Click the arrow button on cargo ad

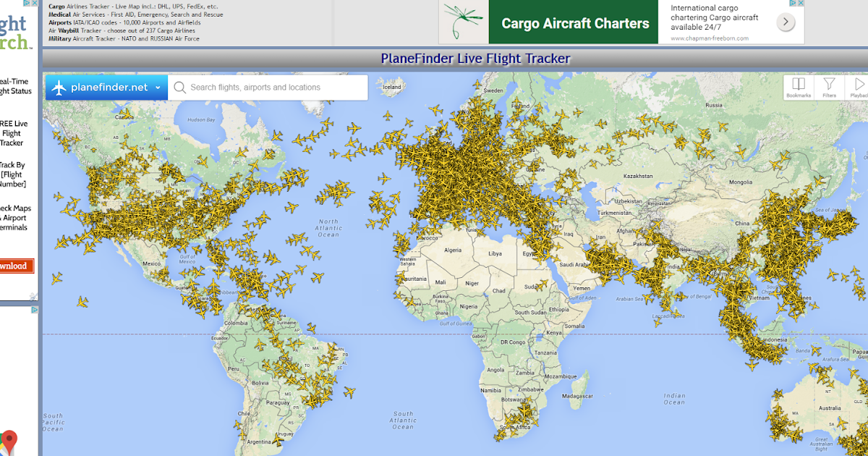(x=786, y=22)
